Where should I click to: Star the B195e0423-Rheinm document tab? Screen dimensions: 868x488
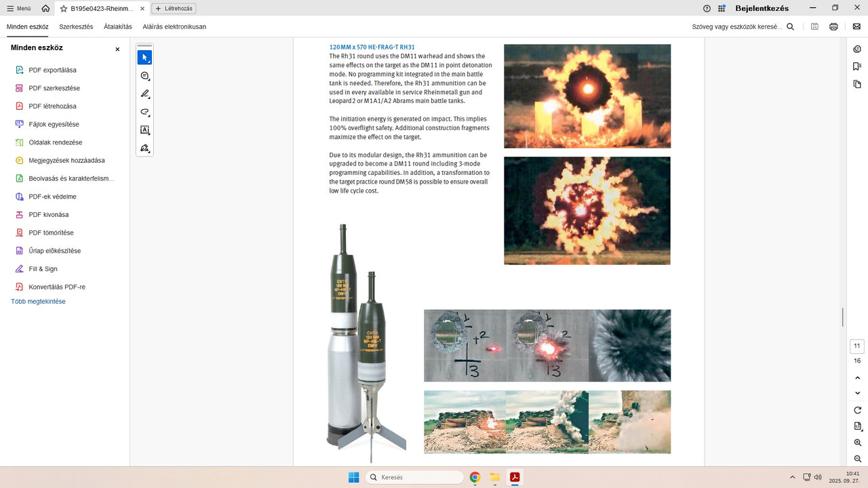click(64, 9)
